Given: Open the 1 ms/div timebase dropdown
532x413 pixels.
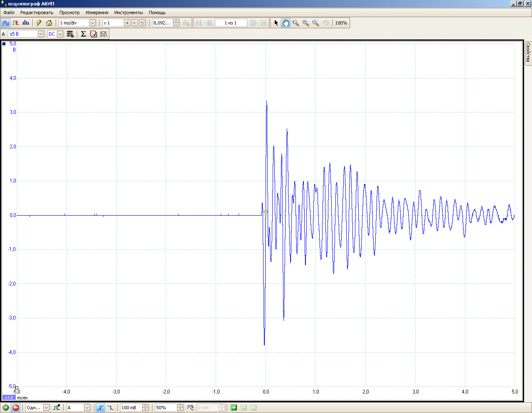Looking at the screenshot, I should [92, 23].
